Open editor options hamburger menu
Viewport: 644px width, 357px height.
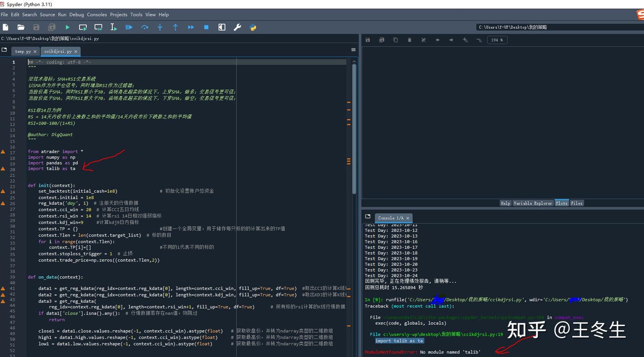coord(353,50)
